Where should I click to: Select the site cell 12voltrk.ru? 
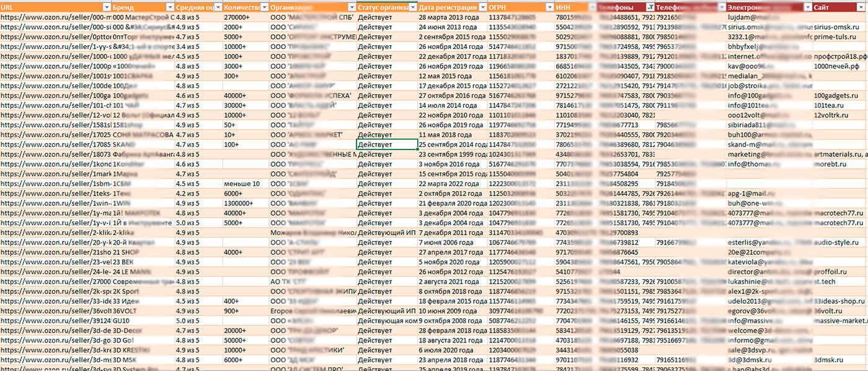838,115
